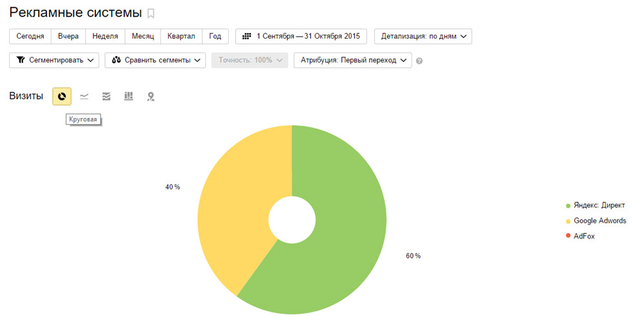Switch to the line chart view icon
644x323 pixels.
(x=84, y=97)
